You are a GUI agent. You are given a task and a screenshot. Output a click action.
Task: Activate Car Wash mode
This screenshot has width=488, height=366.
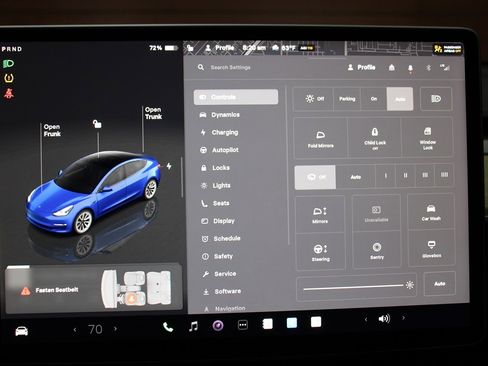[431, 212]
